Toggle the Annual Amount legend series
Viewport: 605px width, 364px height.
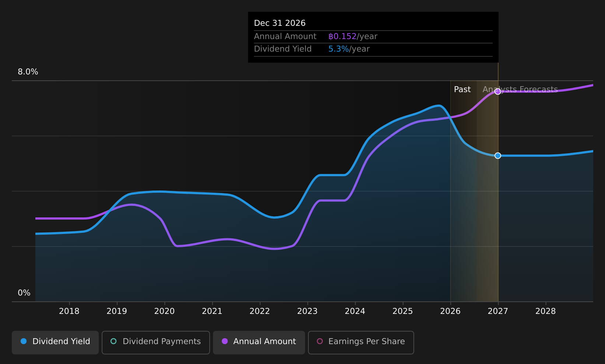click(x=259, y=342)
